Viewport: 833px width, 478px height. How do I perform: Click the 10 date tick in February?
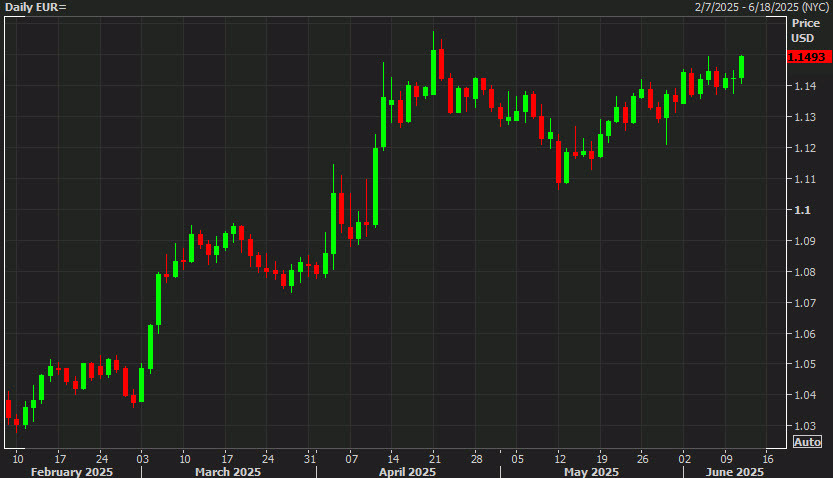pyautogui.click(x=18, y=459)
